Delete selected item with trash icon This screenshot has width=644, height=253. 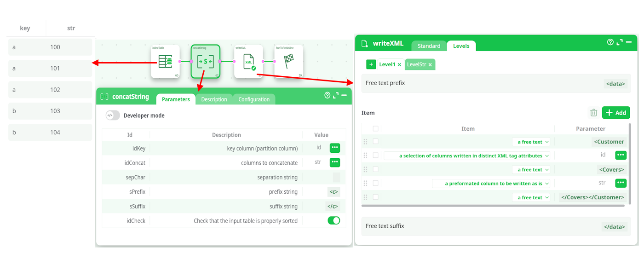tap(593, 113)
